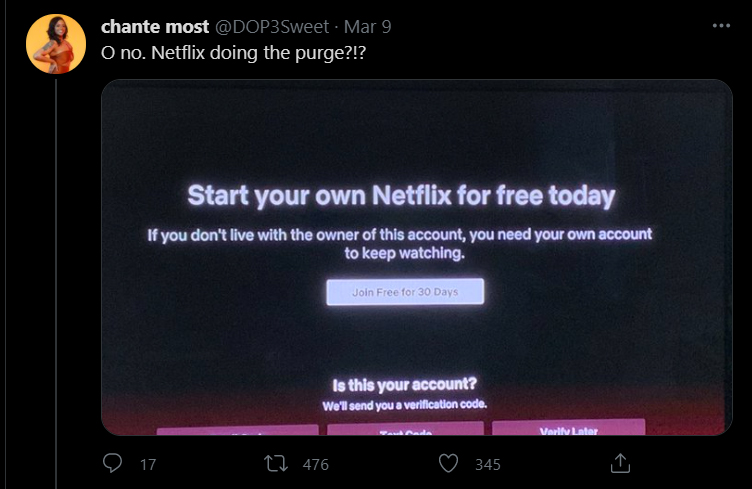Viewport: 752px width, 489px height.
Task: Like the tweet with the heart icon
Action: [448, 464]
